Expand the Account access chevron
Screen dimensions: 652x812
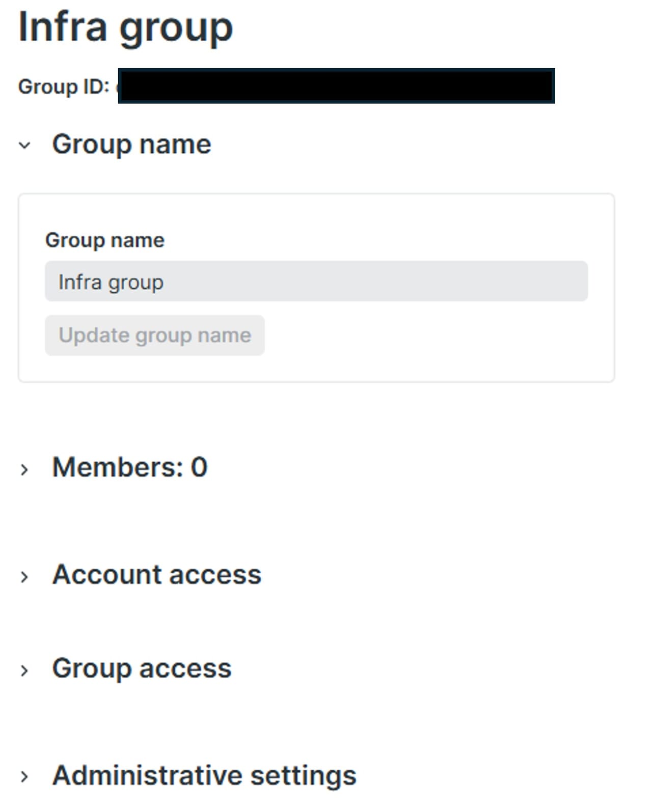24,577
